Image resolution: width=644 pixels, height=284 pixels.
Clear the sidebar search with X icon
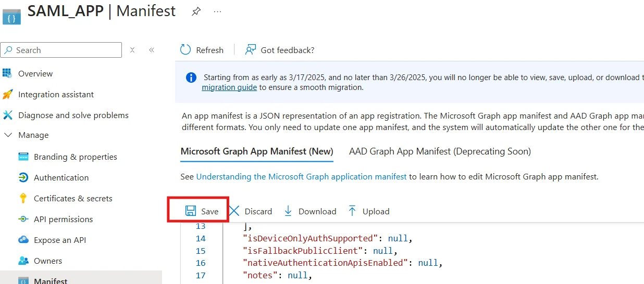132,50
